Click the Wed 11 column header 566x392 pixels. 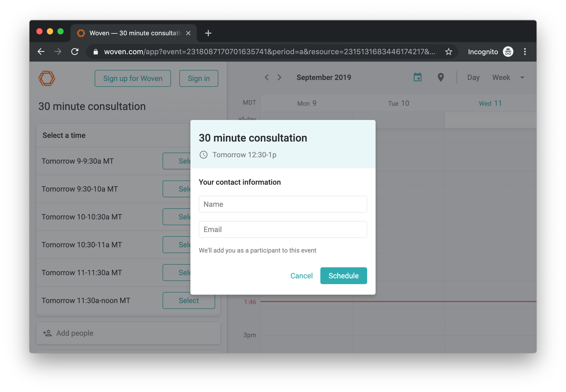[x=490, y=103]
